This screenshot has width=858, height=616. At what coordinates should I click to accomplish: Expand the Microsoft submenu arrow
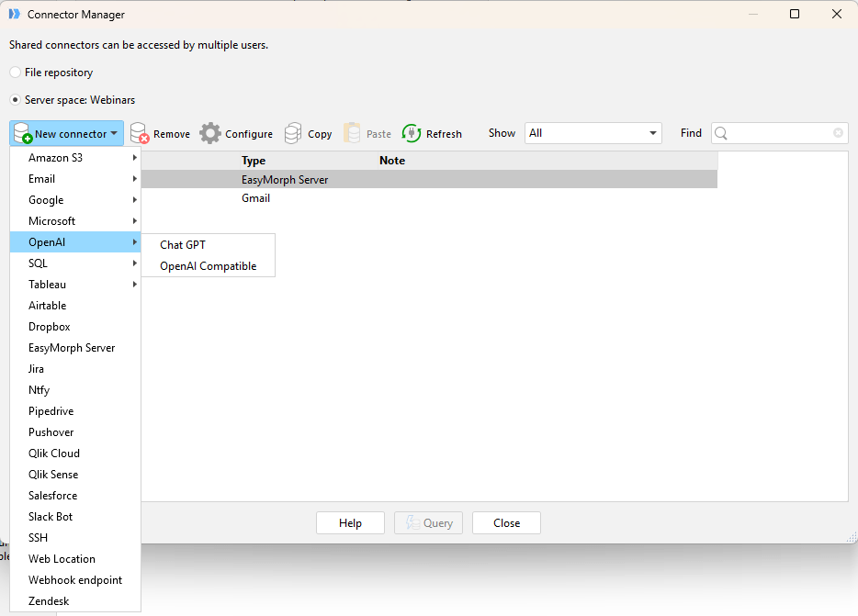coord(135,221)
